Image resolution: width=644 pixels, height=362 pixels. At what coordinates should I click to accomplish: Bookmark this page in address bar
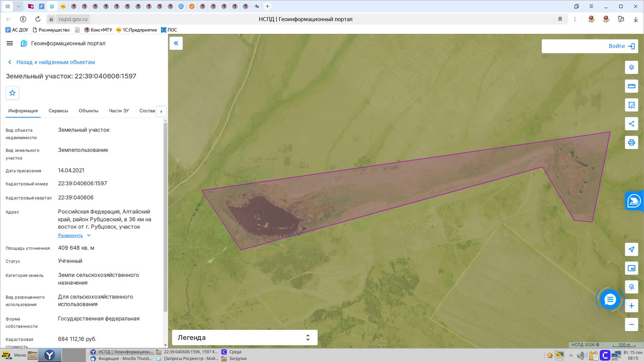click(x=560, y=19)
